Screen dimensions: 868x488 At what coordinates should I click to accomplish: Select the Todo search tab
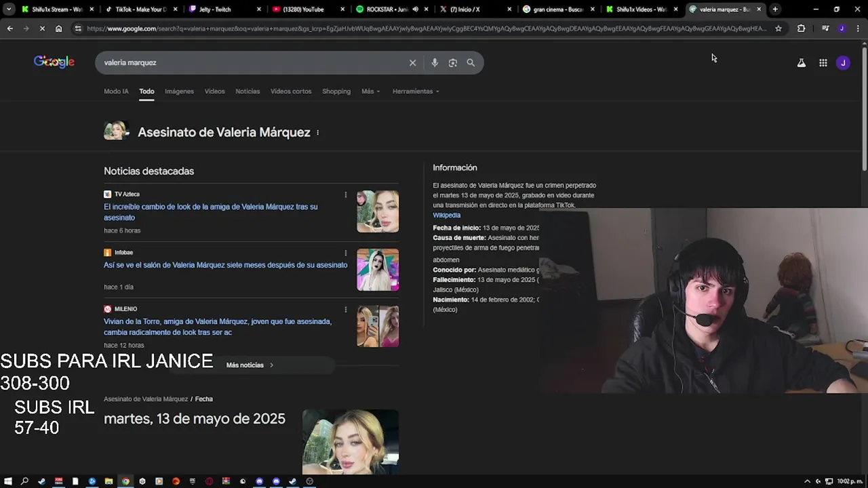click(146, 91)
